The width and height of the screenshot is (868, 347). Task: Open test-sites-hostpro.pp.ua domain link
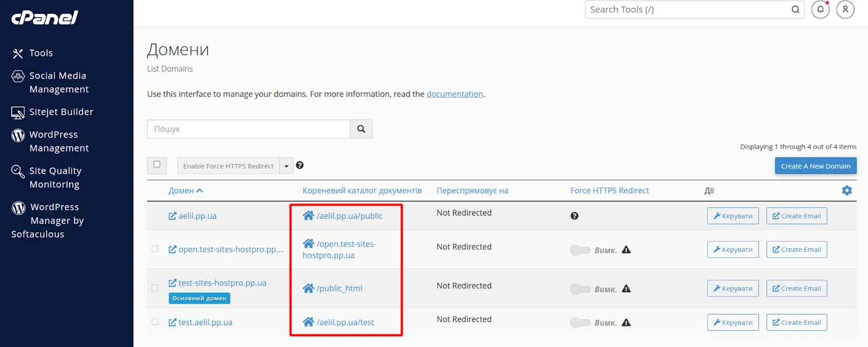coord(218,283)
